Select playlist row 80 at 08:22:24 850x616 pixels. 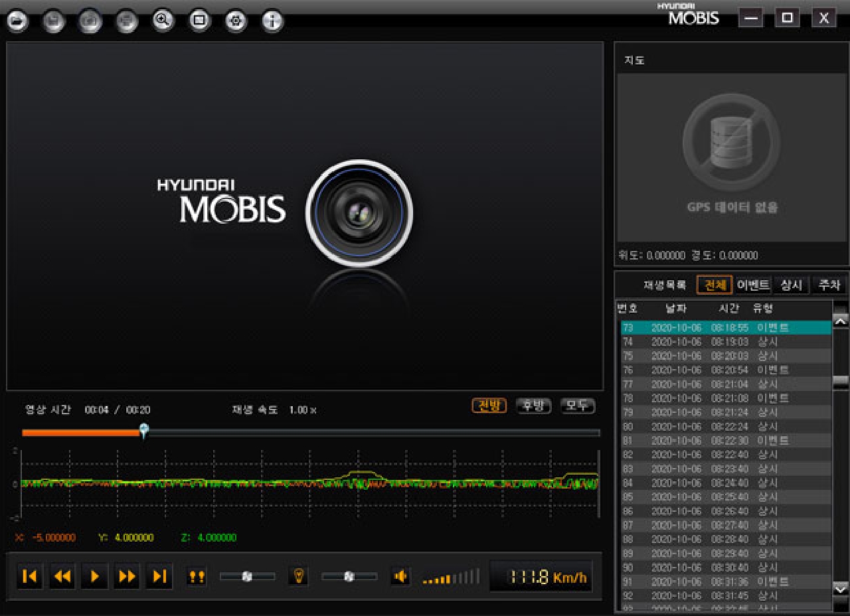(726, 426)
